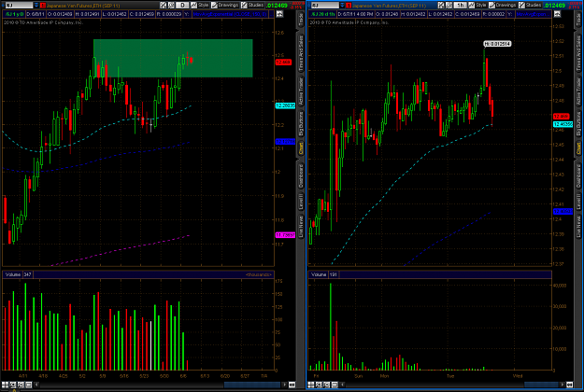584x392 pixels.
Task: Select the D timeframe button in left chart
Action: coord(182,6)
